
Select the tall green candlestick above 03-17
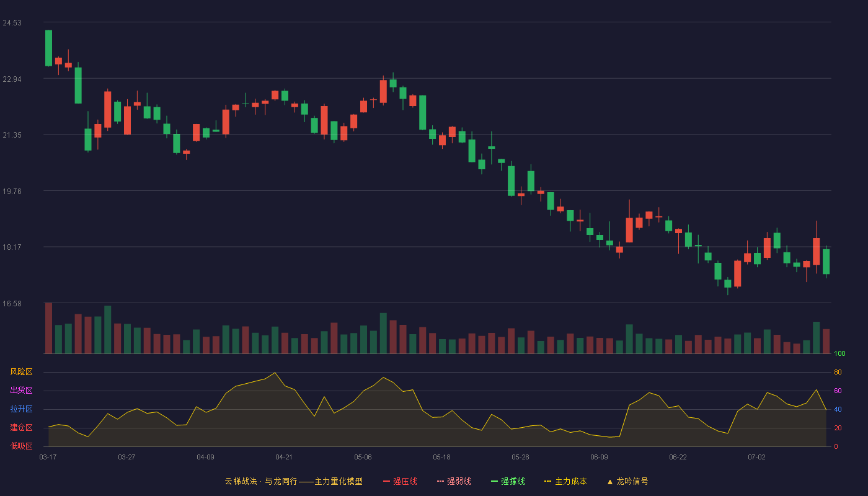click(48, 48)
